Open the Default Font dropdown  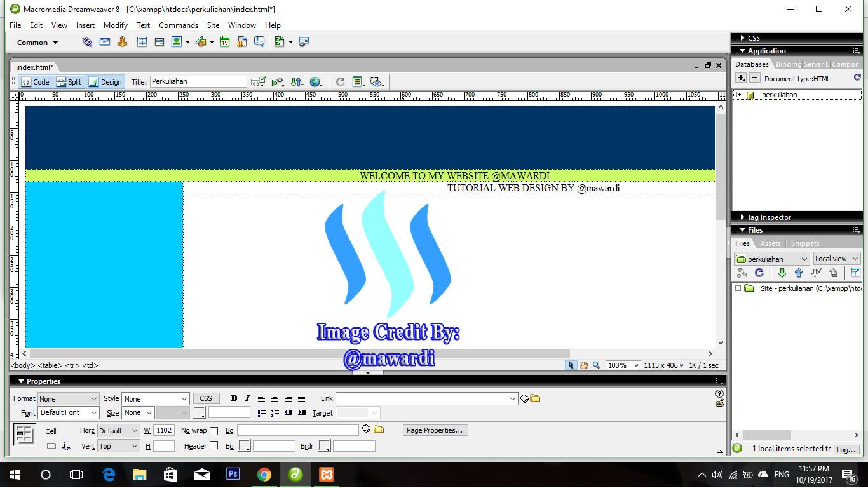(68, 413)
